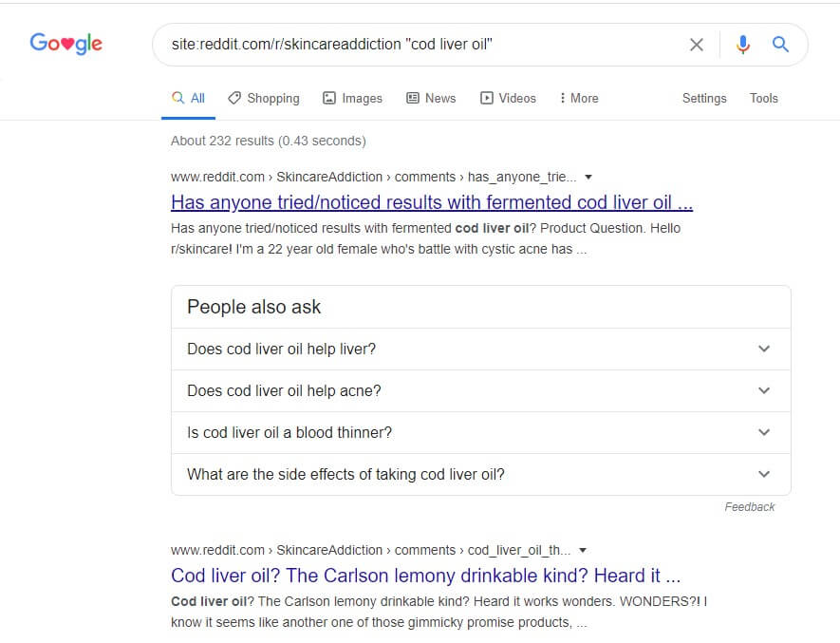840x643 pixels.
Task: Click the Shopping tag icon
Action: tap(234, 98)
